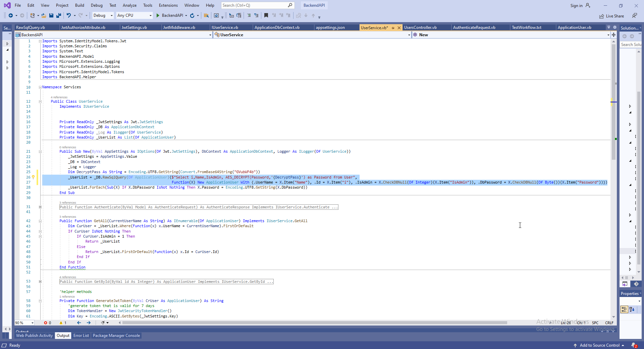Open the Analyze menu

[x=129, y=5]
